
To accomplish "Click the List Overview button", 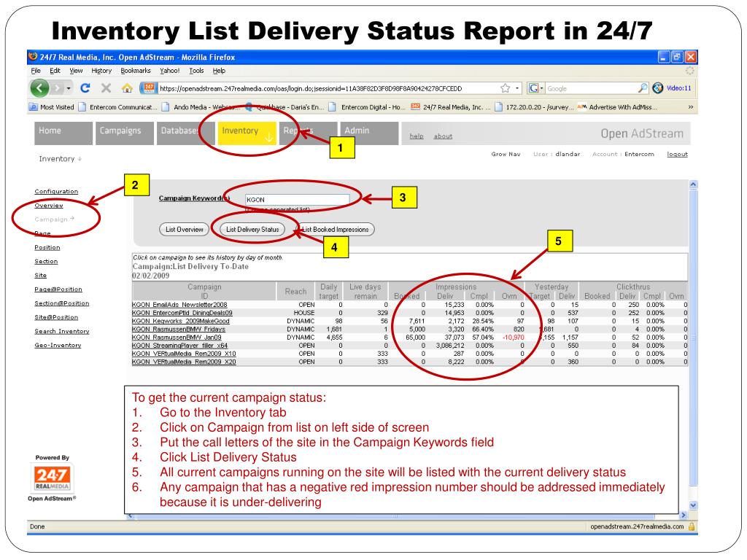I will click(x=185, y=230).
